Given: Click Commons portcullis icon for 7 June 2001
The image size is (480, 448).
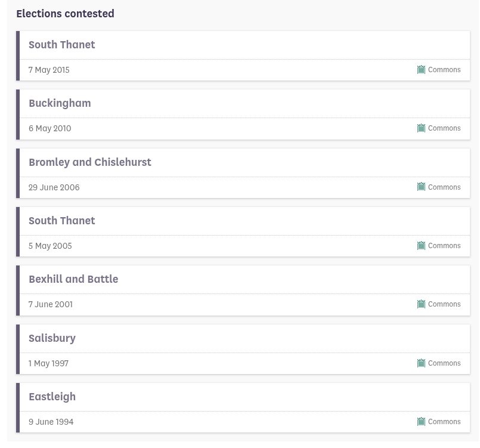Looking at the screenshot, I should coord(421,304).
